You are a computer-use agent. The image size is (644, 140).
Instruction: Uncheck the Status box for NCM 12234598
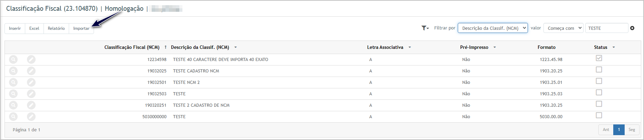[599, 58]
